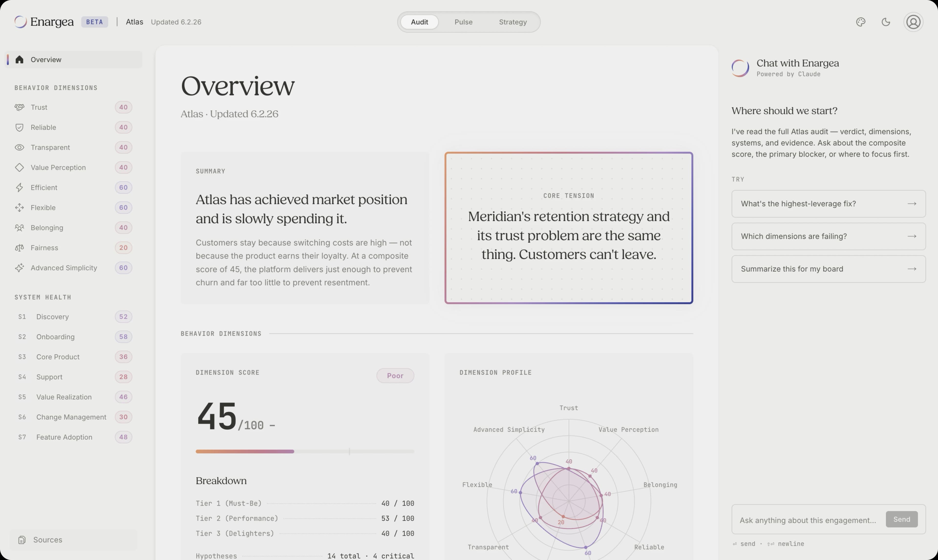The height and width of the screenshot is (560, 938).
Task: Open Value Realization in the sidebar
Action: coord(73,397)
